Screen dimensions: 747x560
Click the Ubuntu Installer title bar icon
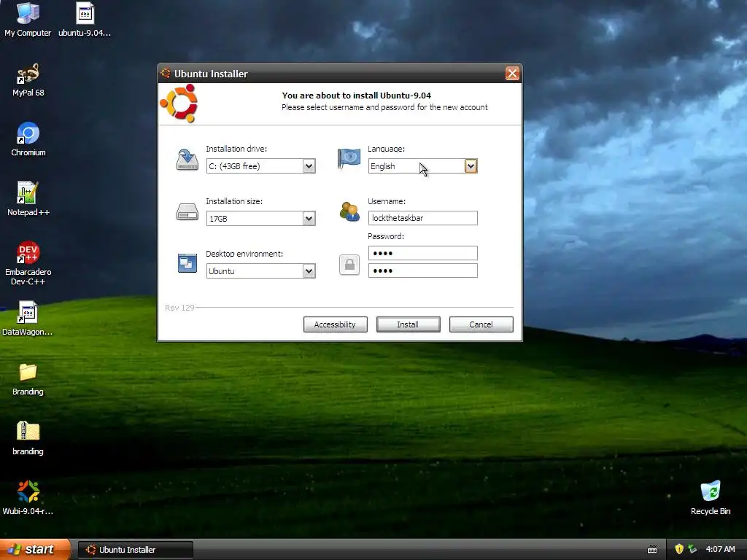(166, 74)
